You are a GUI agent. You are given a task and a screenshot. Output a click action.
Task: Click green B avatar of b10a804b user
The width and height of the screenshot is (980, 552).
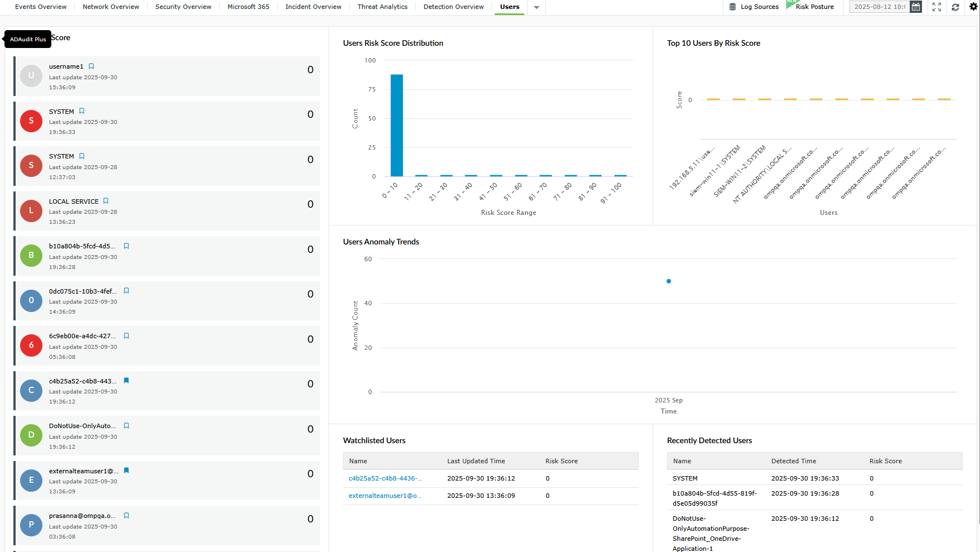pyautogui.click(x=31, y=256)
